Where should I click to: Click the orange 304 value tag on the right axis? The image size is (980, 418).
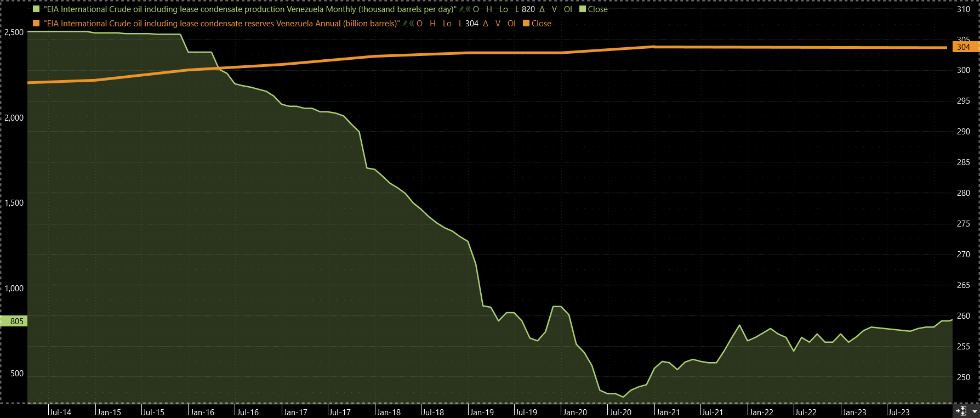click(x=964, y=47)
